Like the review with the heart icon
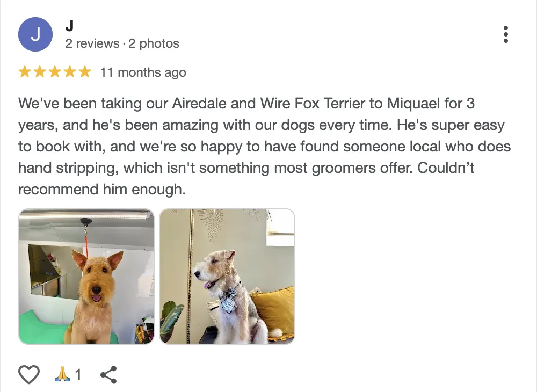Image resolution: width=537 pixels, height=392 pixels. (x=29, y=374)
